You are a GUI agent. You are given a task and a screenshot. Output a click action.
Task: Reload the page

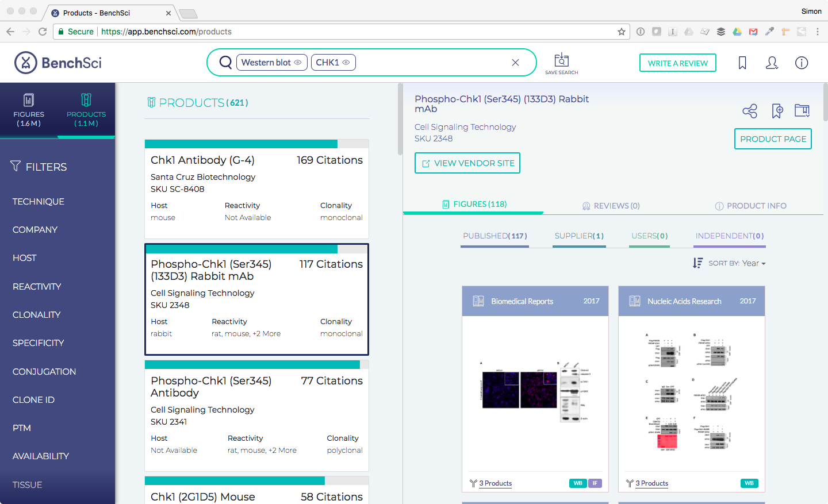coord(43,32)
